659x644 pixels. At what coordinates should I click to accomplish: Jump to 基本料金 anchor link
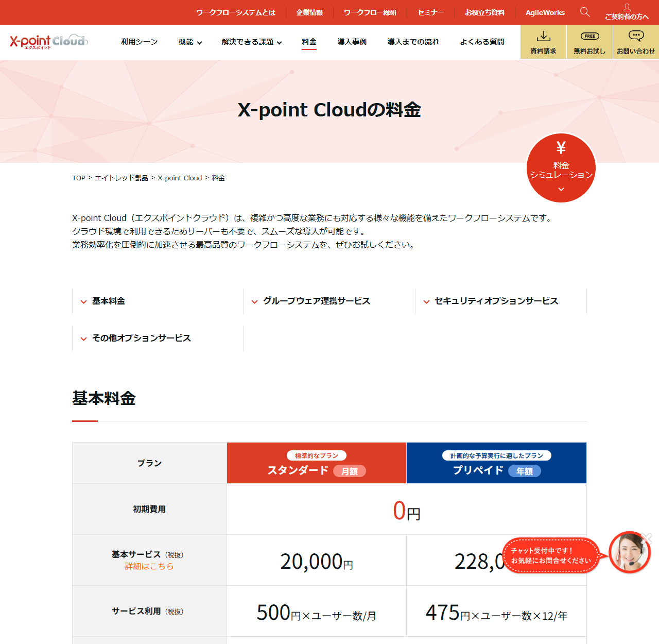158,301
